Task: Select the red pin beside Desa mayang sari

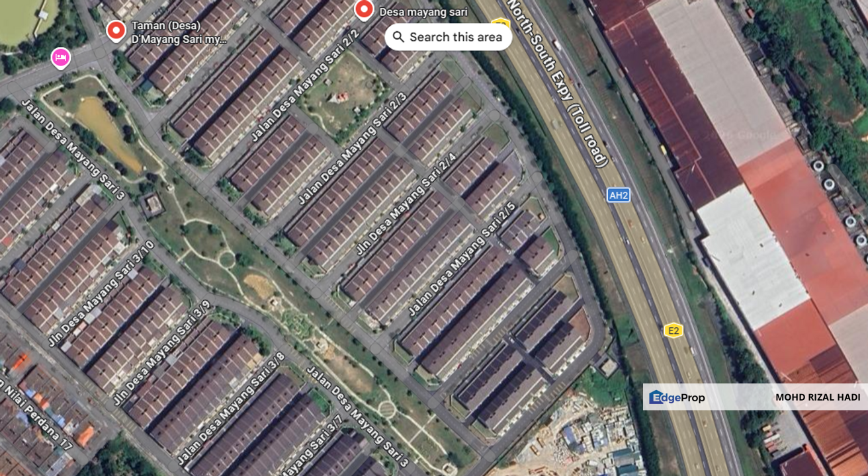Action: click(x=364, y=9)
